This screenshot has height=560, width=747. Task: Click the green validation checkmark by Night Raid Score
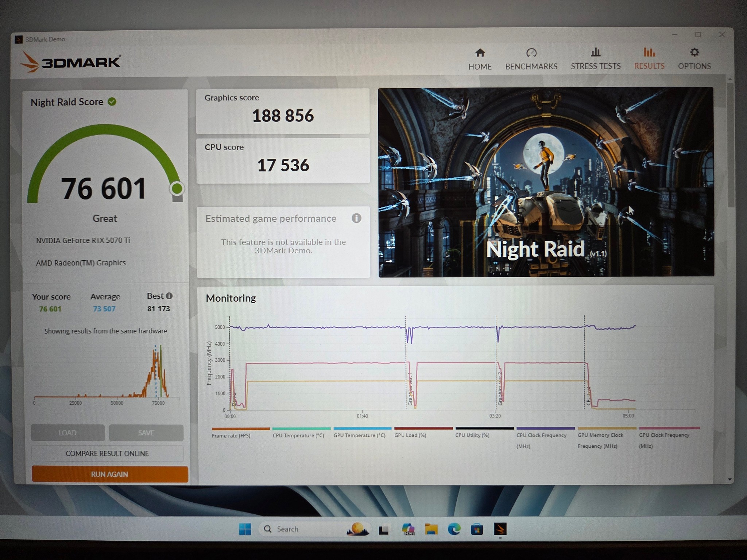click(112, 102)
